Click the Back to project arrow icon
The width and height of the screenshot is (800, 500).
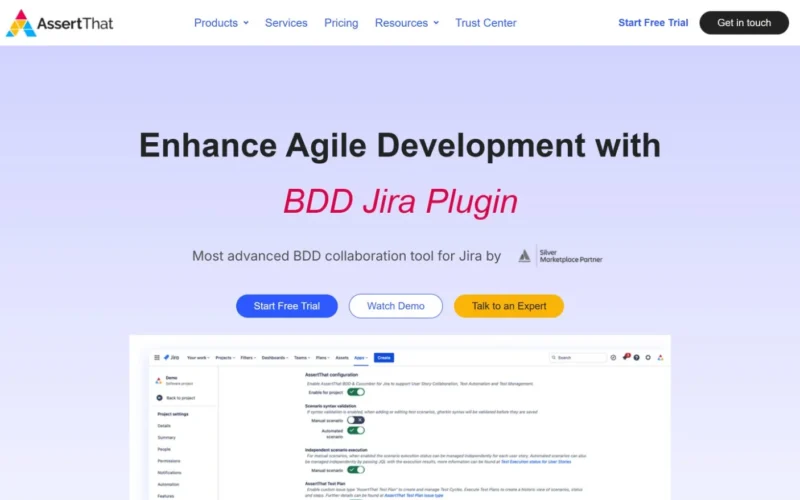(159, 398)
